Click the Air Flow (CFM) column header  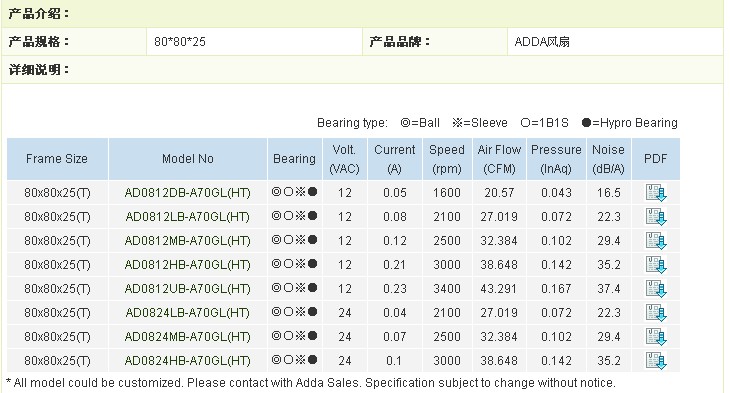click(499, 159)
